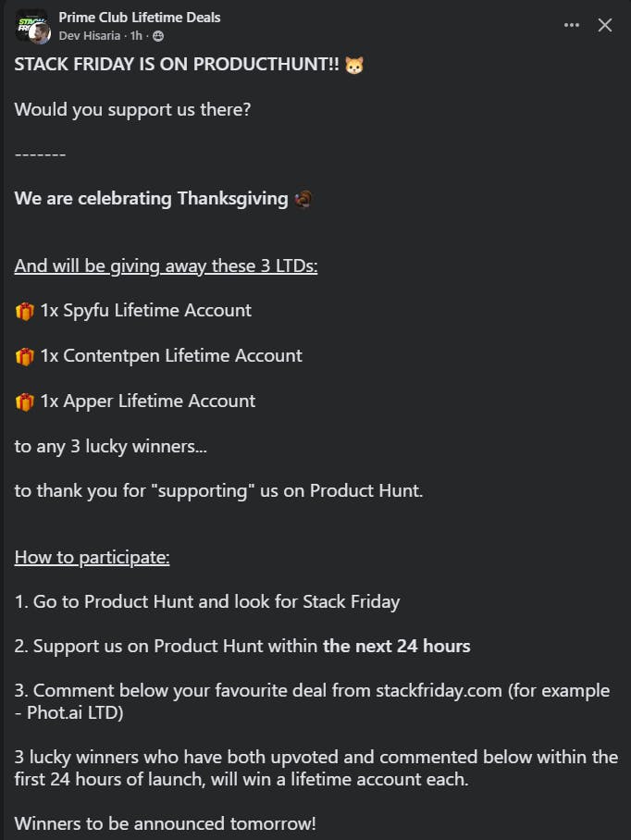
Task: Open the Prime Club Lifetime Deals group
Action: click(x=140, y=17)
